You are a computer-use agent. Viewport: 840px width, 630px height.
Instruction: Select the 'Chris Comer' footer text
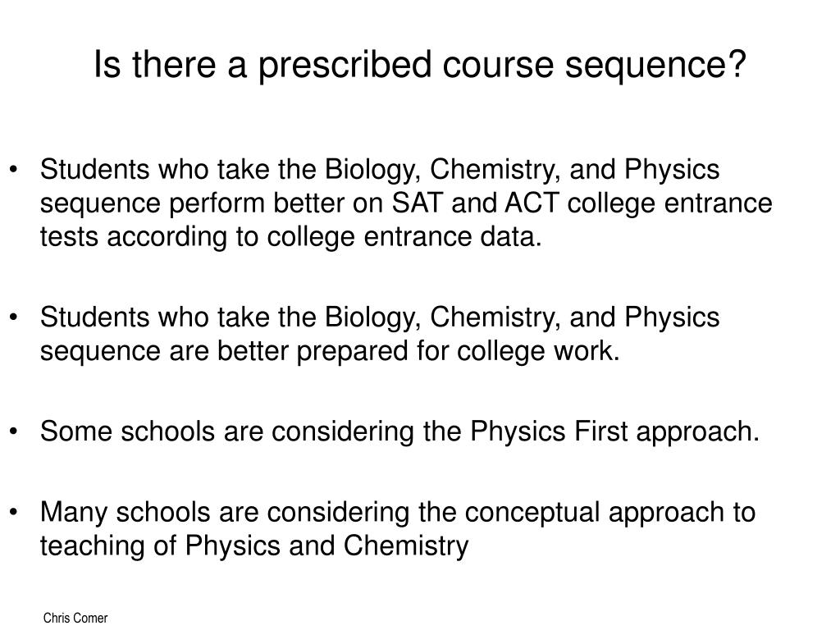75,618
